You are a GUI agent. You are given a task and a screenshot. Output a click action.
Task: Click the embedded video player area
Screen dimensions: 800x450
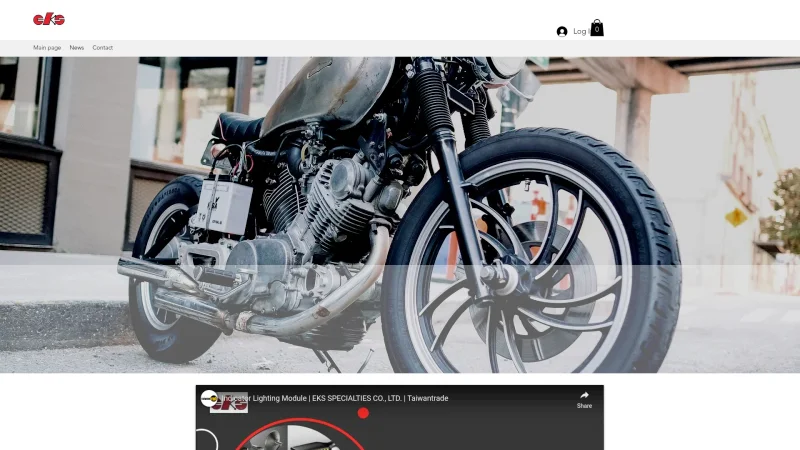(399, 417)
